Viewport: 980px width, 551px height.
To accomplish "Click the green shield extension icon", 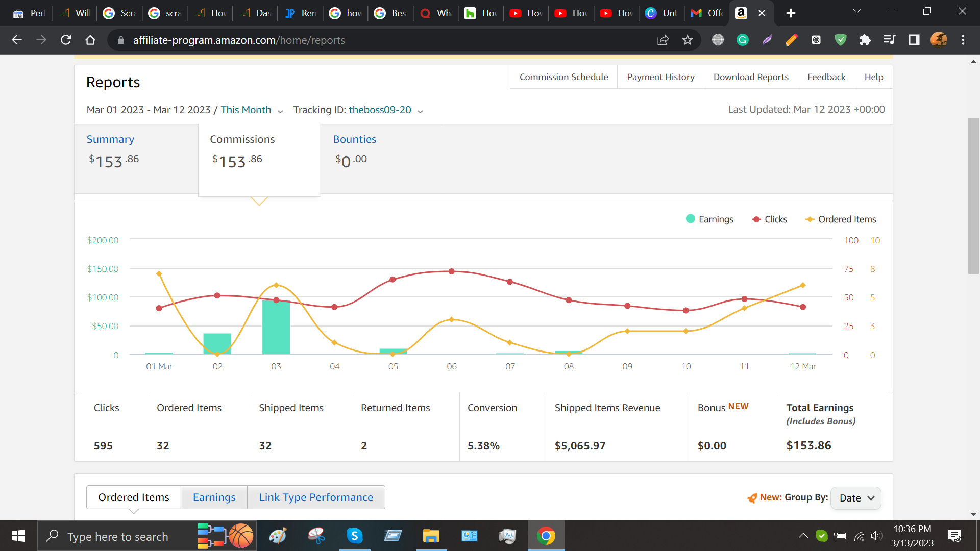I will [841, 40].
